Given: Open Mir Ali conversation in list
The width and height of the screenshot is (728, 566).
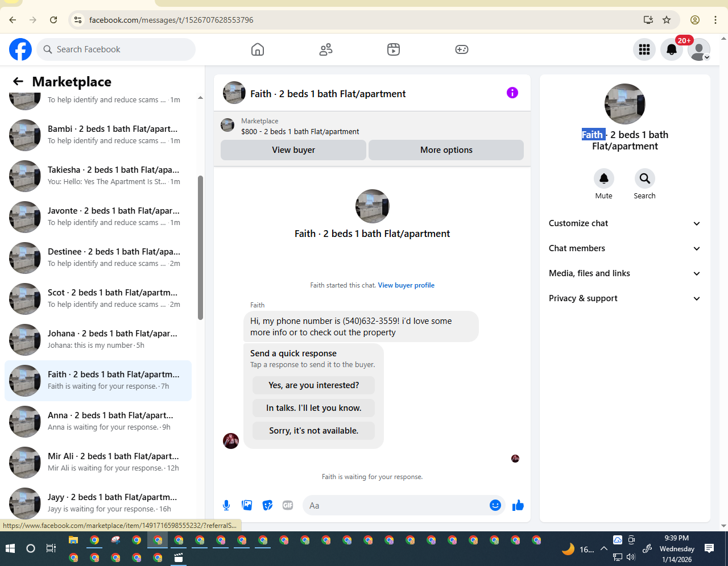Looking at the screenshot, I should click(98, 463).
